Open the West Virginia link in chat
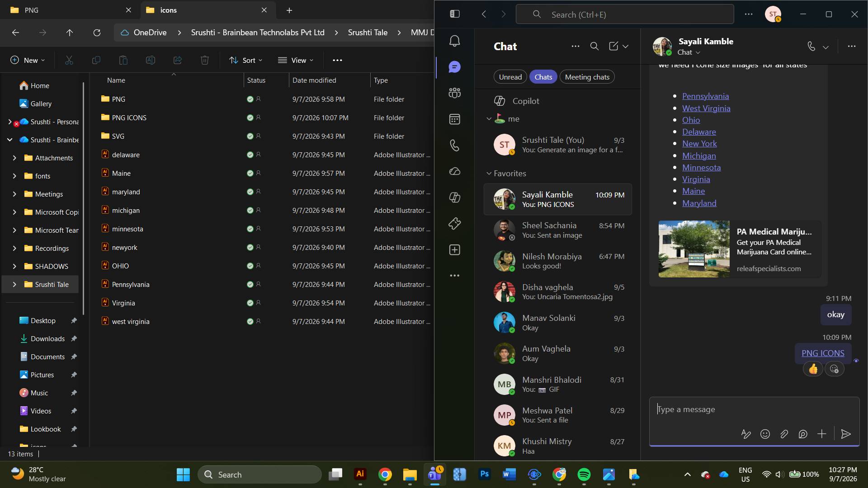This screenshot has height=488, width=868. coord(706,108)
